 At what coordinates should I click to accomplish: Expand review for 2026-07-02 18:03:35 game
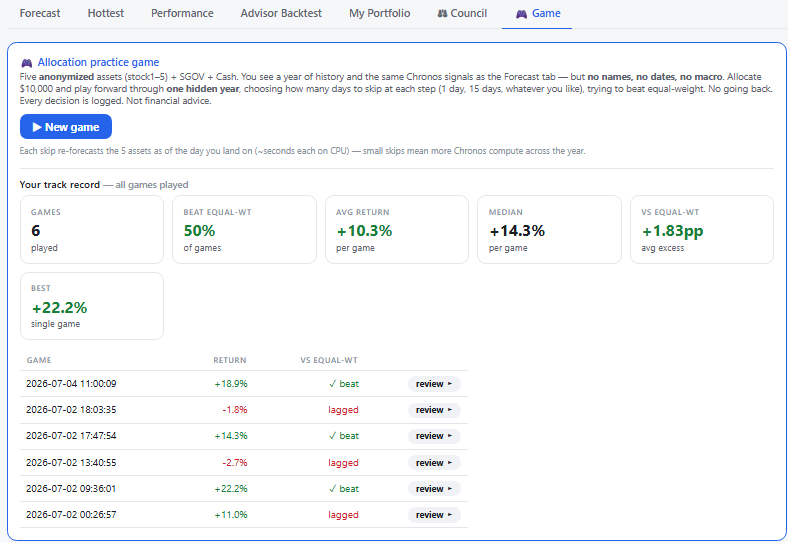coord(434,410)
